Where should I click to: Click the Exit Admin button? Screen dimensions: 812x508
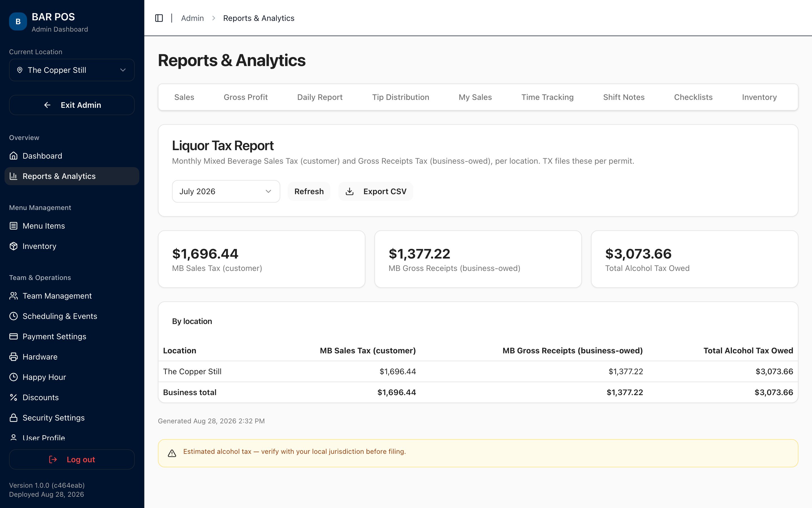pyautogui.click(x=72, y=105)
